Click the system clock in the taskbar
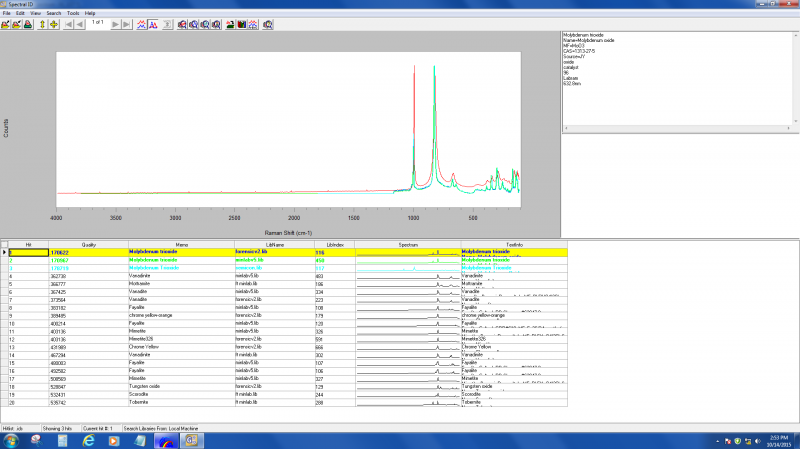 [x=777, y=440]
